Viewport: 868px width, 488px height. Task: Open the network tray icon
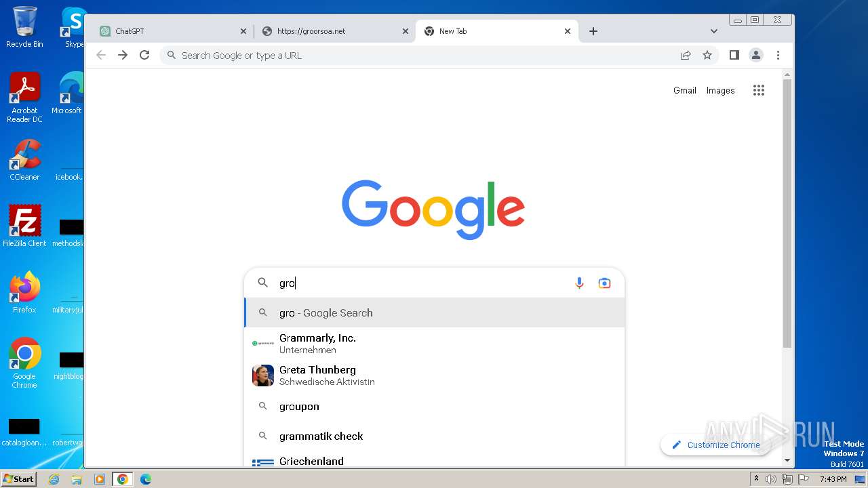[787, 479]
